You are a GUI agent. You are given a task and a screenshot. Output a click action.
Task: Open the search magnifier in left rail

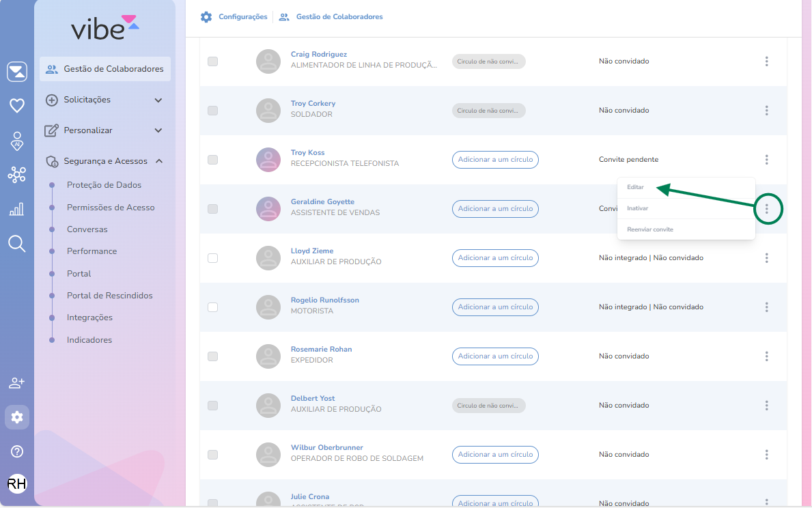pyautogui.click(x=17, y=243)
